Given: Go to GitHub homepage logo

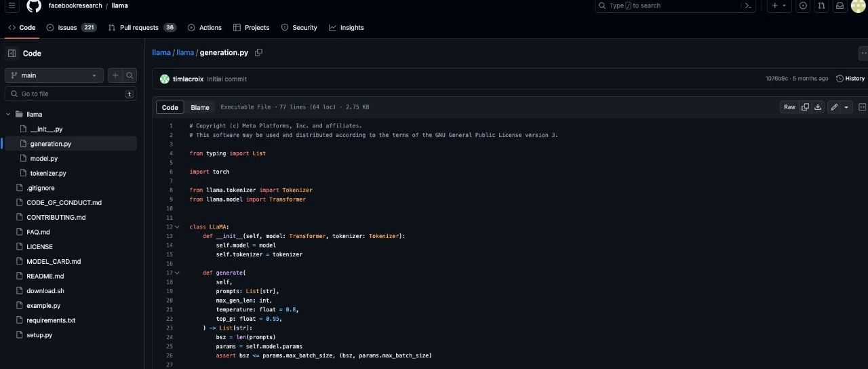Looking at the screenshot, I should 34,5.
